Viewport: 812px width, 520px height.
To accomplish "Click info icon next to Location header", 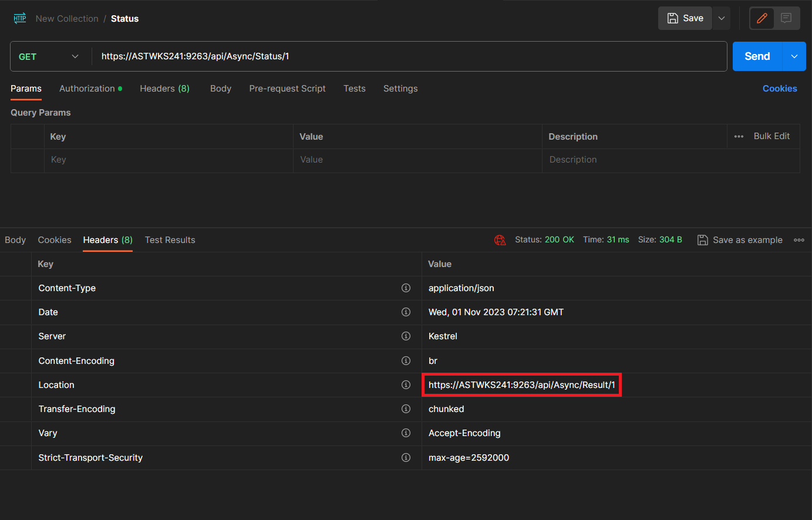I will pos(406,385).
